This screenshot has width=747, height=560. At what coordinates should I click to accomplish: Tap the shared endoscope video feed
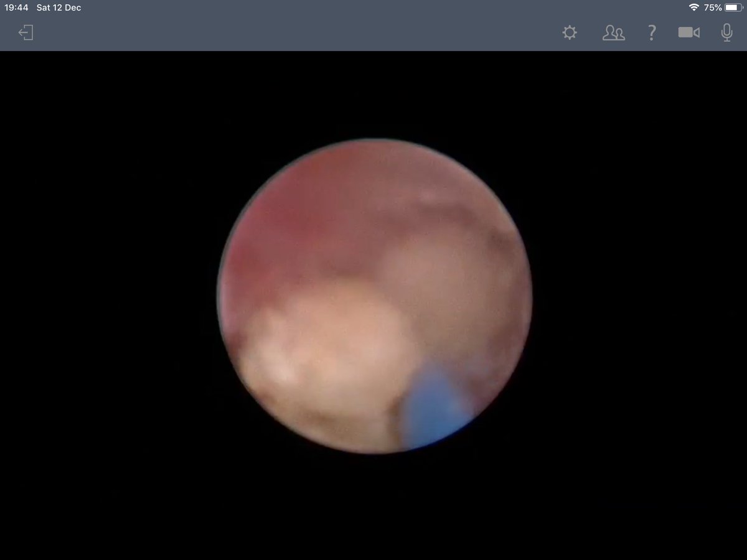(x=375, y=296)
